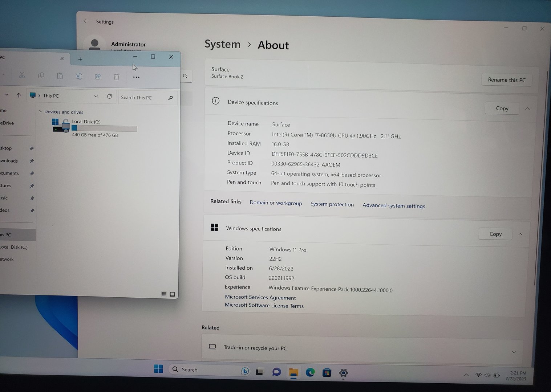Image resolution: width=551 pixels, height=392 pixels.
Task: Refresh the This PC folder view
Action: point(109,97)
